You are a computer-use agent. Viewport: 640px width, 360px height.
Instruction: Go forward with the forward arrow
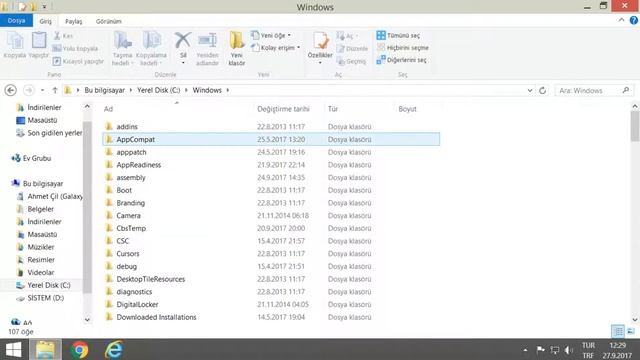(29, 90)
